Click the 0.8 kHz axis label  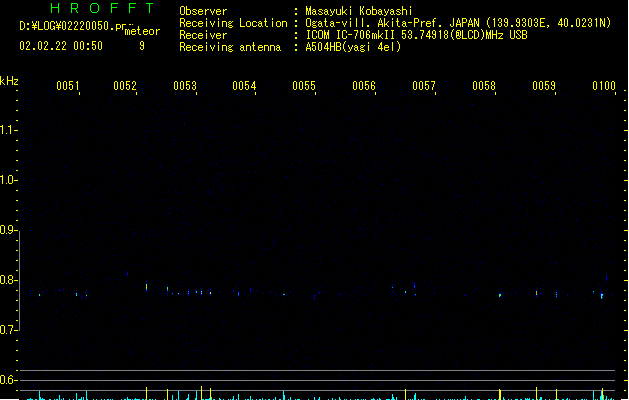[7, 280]
